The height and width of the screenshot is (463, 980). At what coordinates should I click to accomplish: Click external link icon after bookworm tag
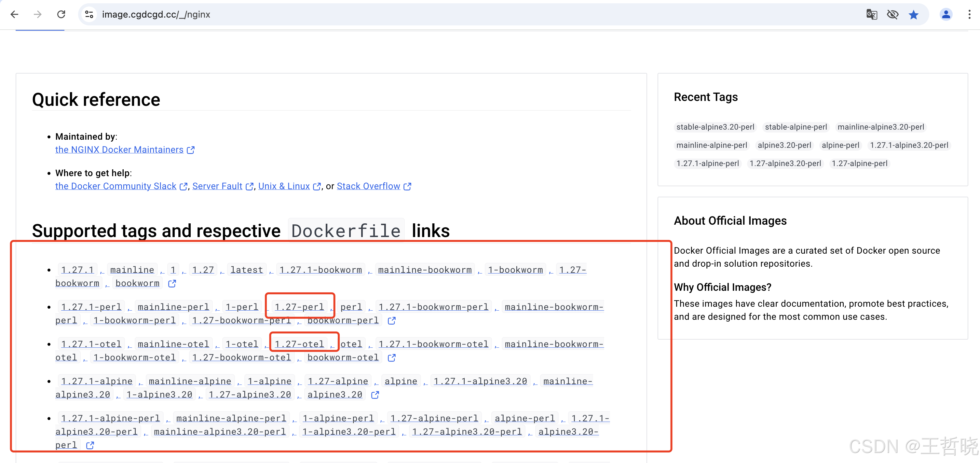172,283
